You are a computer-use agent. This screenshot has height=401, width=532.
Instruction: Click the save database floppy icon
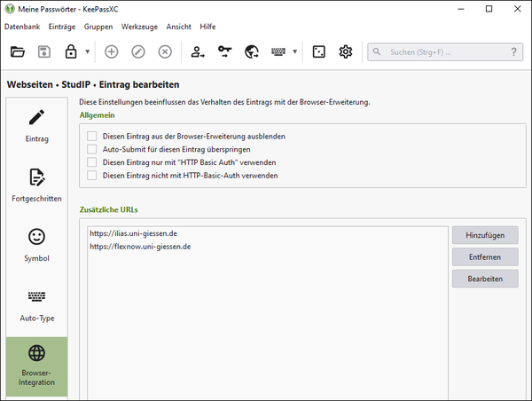tap(44, 52)
